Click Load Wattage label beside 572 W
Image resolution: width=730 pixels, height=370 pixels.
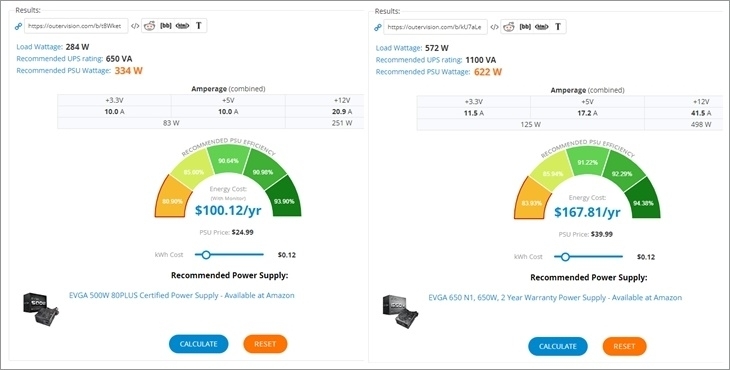399,48
